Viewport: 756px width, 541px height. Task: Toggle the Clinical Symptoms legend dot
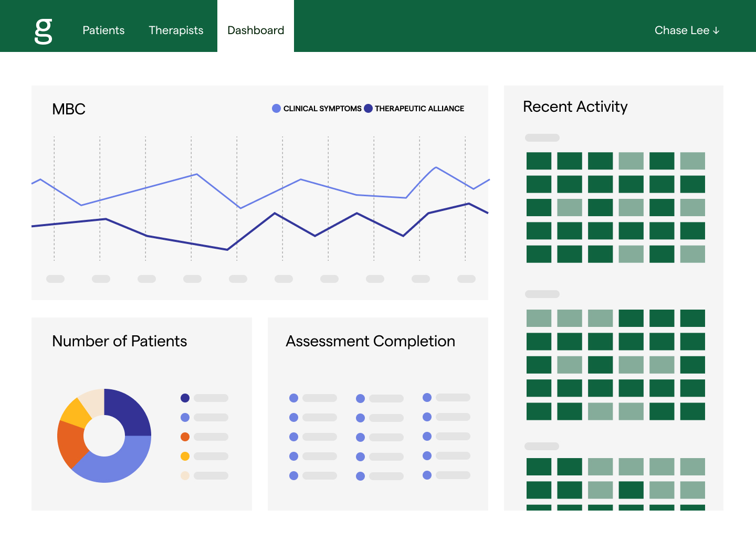click(276, 109)
